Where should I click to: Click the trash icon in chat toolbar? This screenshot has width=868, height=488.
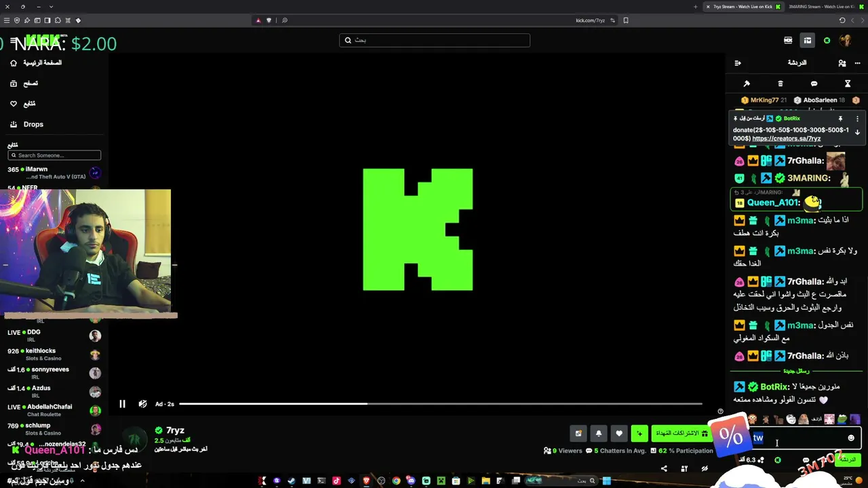781,84
